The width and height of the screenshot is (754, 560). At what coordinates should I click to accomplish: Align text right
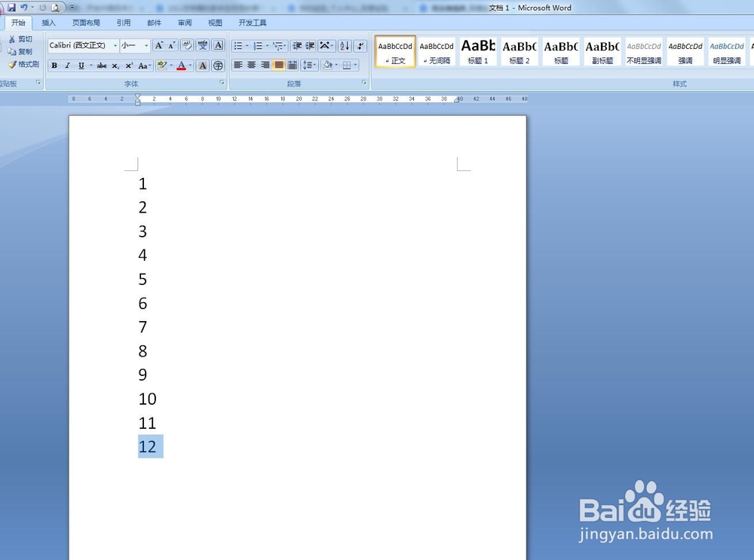coord(265,65)
